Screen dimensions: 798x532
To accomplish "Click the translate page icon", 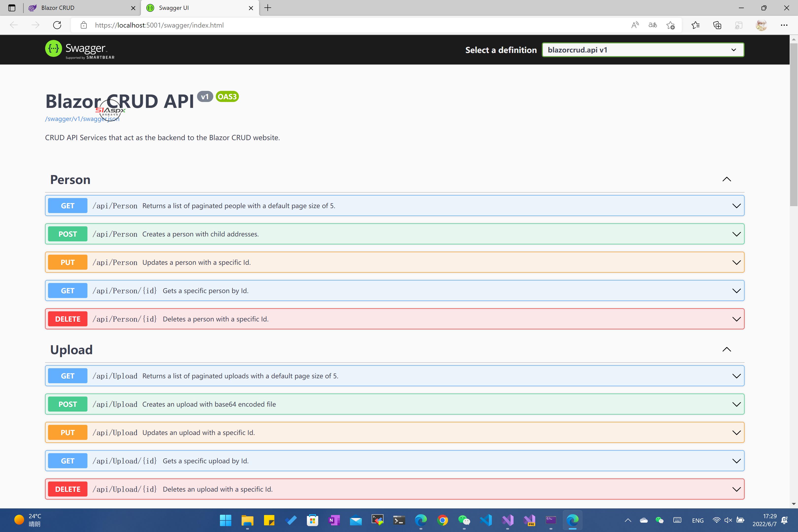I will click(652, 25).
